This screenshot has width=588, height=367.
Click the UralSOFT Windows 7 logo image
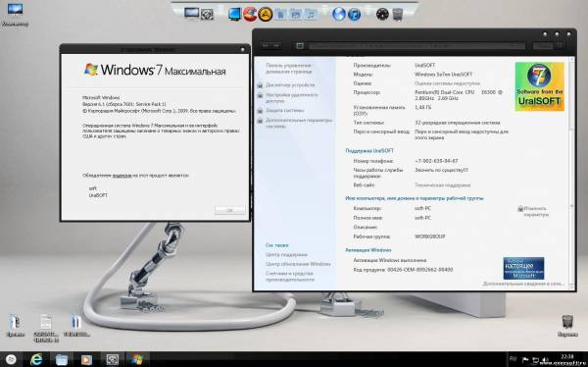(539, 86)
